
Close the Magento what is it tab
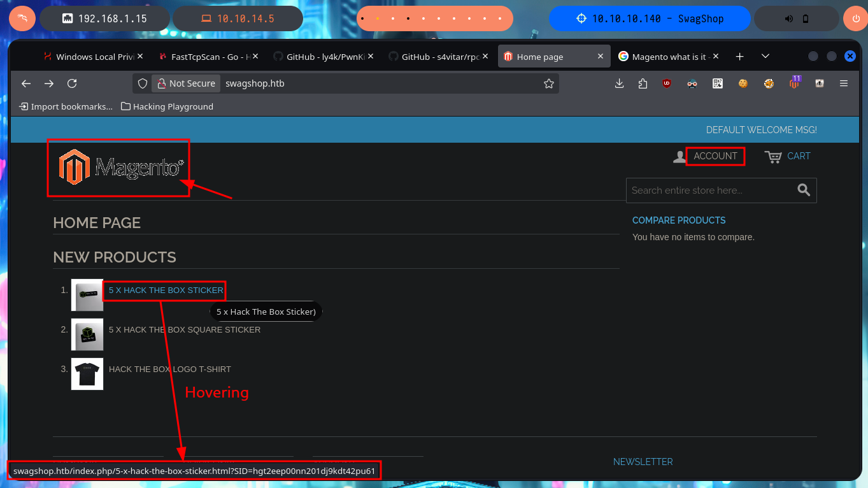(716, 57)
